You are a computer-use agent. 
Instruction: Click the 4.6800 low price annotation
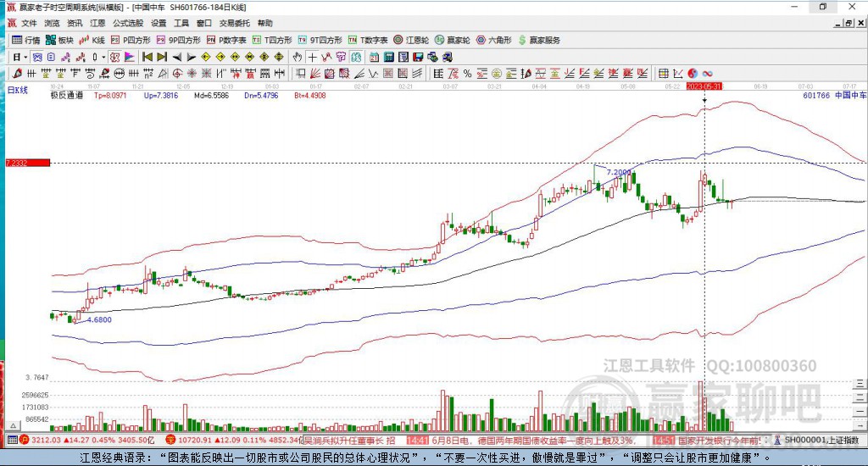click(99, 319)
